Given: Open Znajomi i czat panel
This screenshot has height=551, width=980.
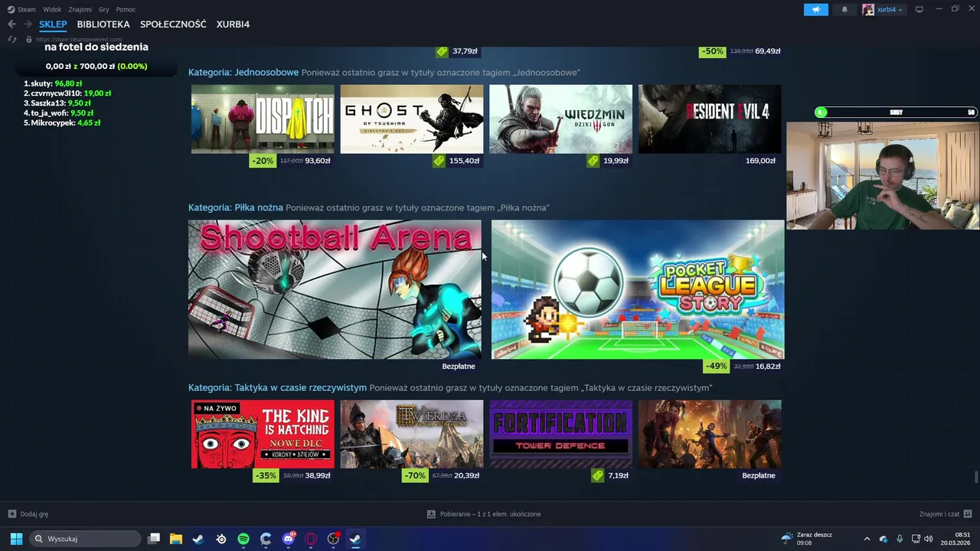Looking at the screenshot, I should coord(946,514).
